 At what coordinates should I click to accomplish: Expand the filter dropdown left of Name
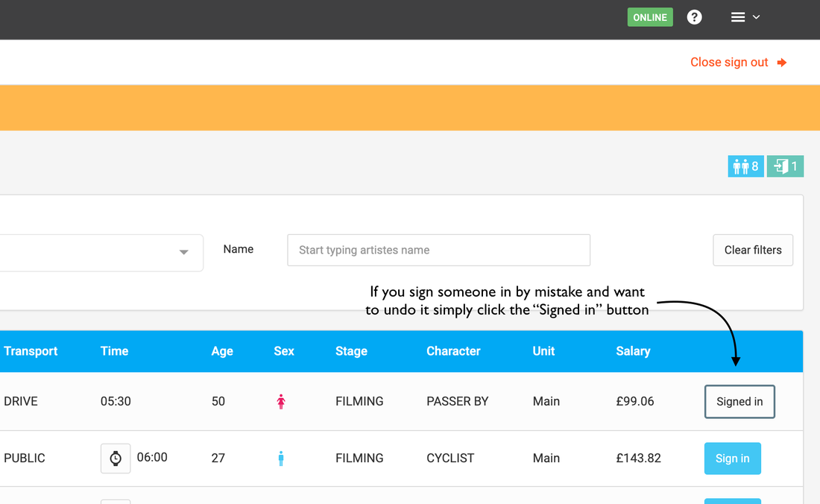183,253
